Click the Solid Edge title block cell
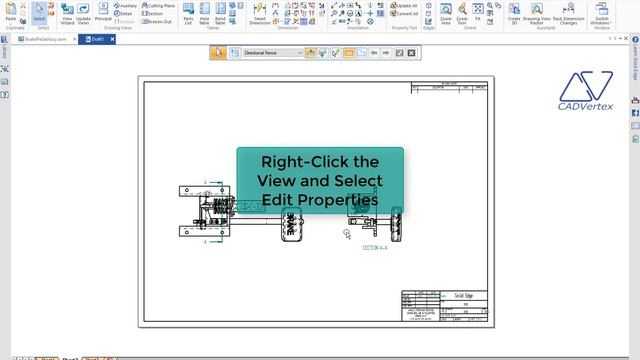 464,296
